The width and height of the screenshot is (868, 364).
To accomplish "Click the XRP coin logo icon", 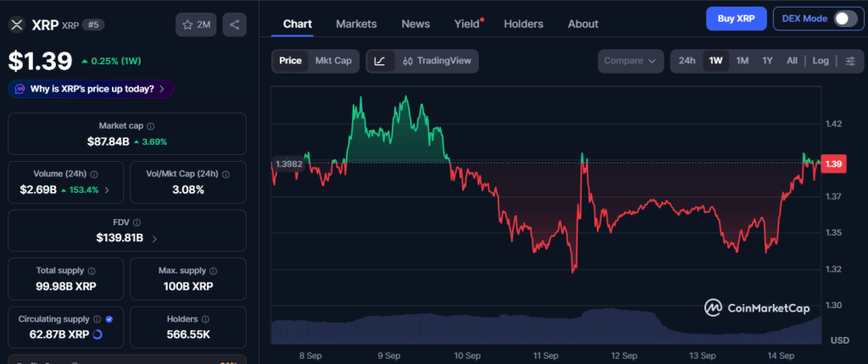I will click(18, 25).
